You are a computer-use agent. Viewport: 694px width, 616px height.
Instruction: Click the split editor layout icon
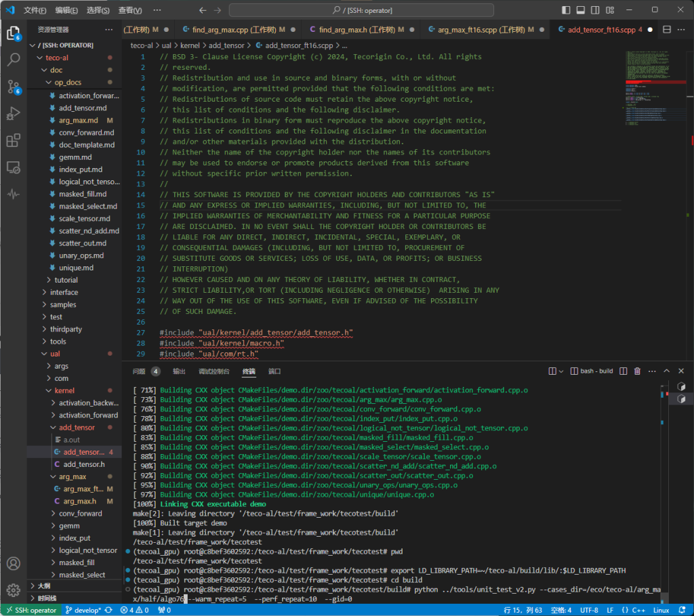coord(666,30)
